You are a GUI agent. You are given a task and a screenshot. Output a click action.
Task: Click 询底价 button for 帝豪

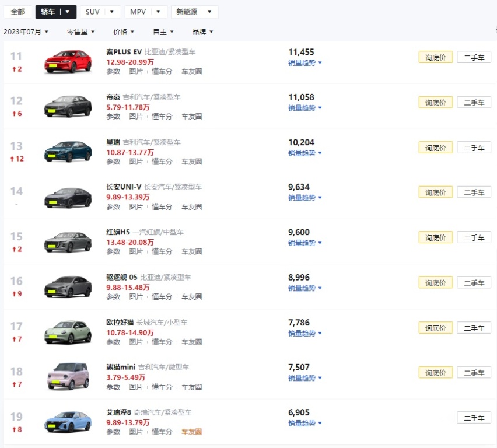pos(436,103)
